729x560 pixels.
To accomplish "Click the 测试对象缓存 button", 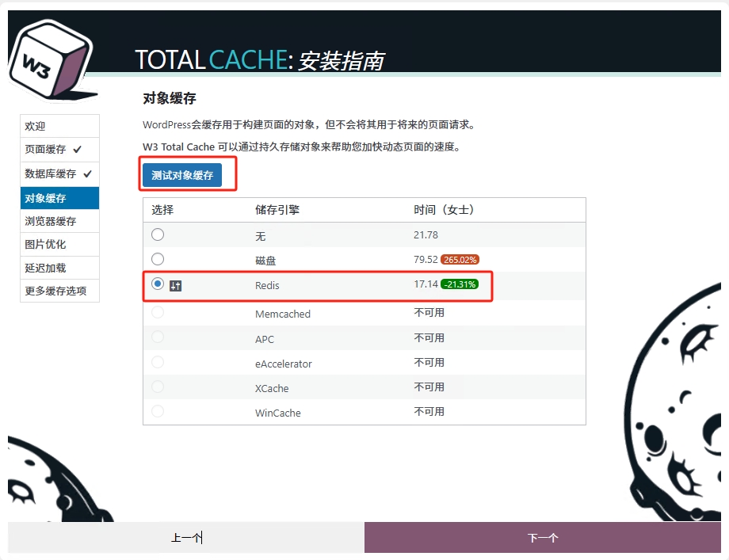I will coord(182,175).
